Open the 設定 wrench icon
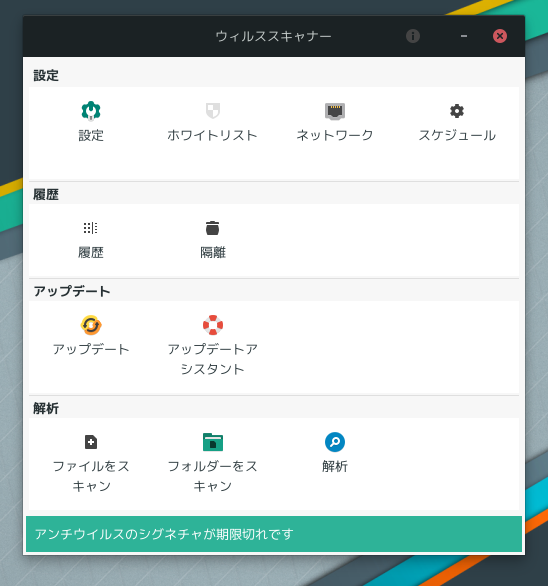548x586 pixels. tap(91, 111)
